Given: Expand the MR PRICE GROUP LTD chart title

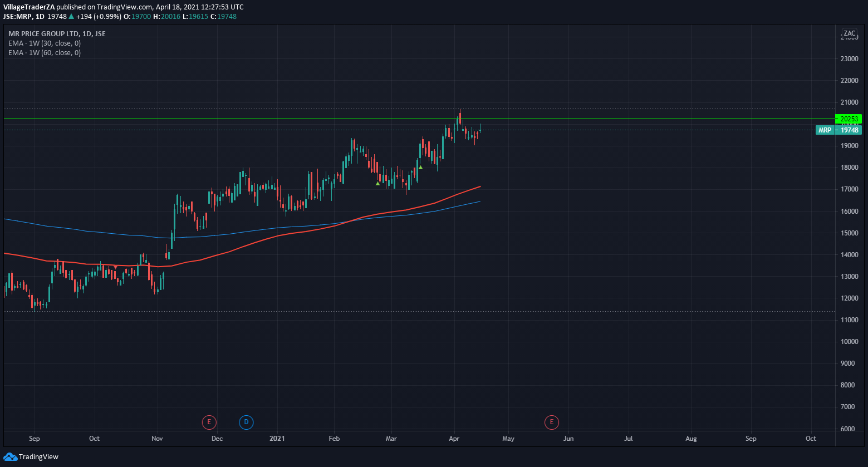Looking at the screenshot, I should coord(57,34).
